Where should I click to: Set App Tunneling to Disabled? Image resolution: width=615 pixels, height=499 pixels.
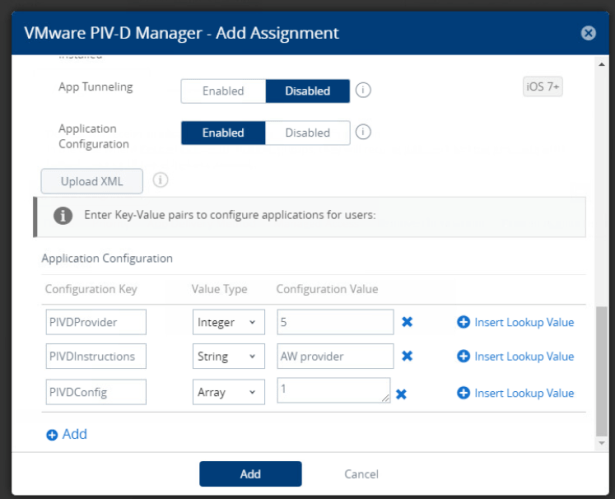(x=308, y=91)
